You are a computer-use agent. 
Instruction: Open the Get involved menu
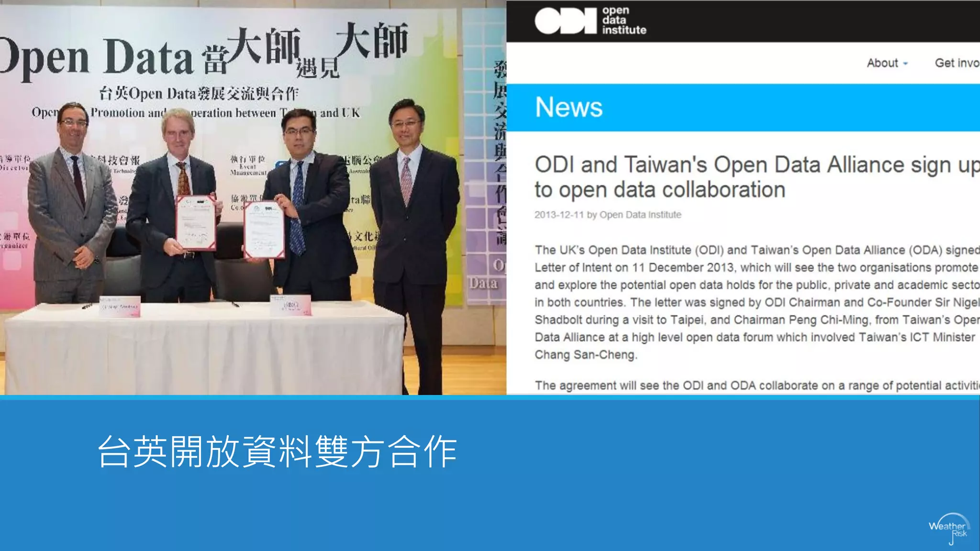pyautogui.click(x=957, y=63)
